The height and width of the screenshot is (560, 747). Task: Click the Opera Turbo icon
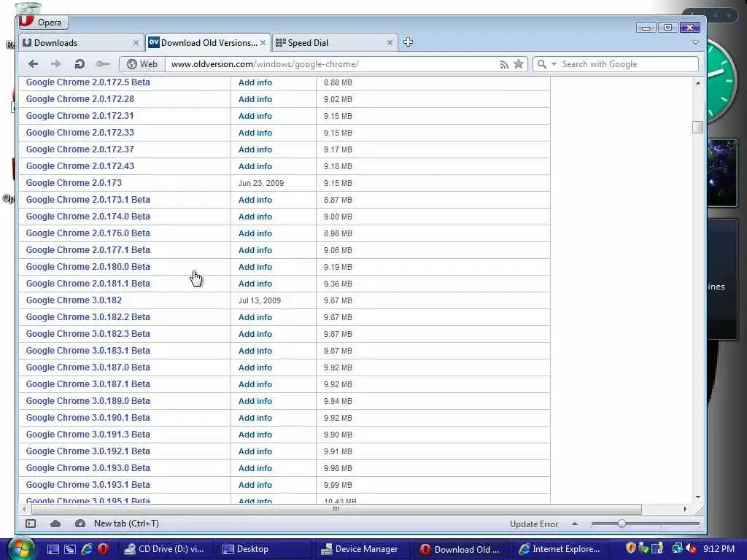pos(80,524)
